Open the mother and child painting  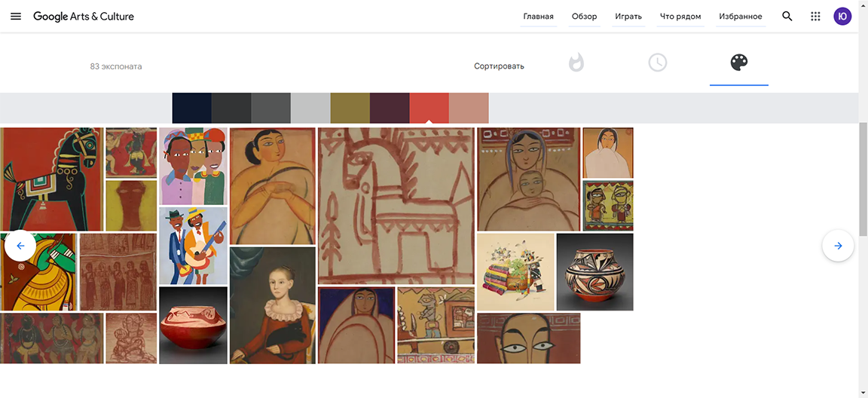tap(529, 179)
